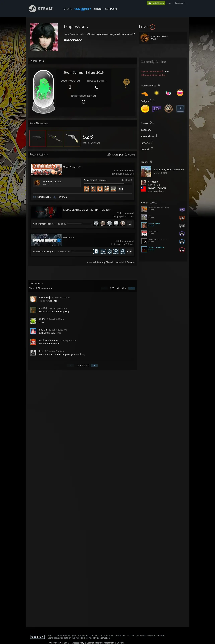Open Green_Apple friend avatar
This screenshot has height=644, width=215.
[x=144, y=225]
